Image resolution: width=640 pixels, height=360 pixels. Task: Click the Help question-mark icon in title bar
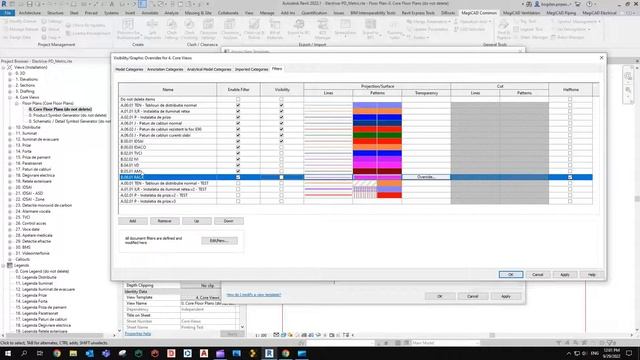[x=589, y=4]
